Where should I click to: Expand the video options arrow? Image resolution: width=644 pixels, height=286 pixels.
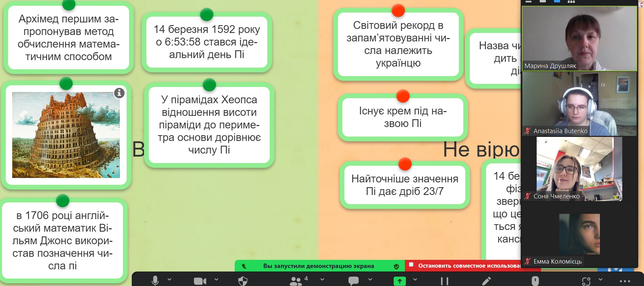(x=216, y=280)
